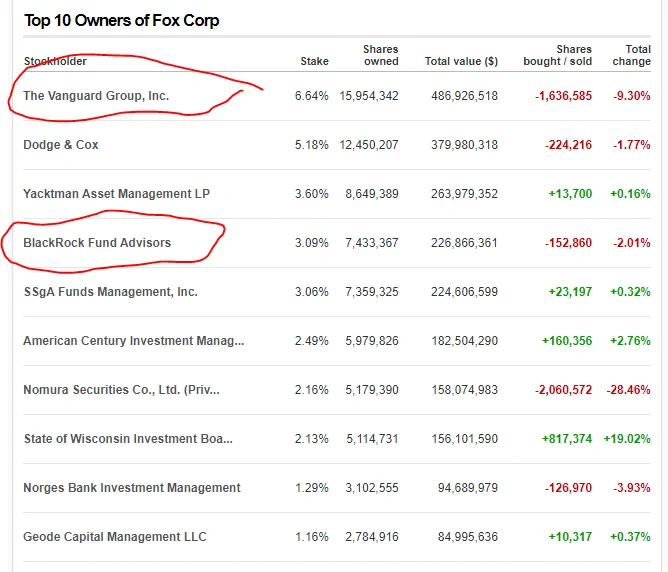Click shares owned 5,979,826
Viewport: 668px width, 572px height.
pyautogui.click(x=372, y=341)
